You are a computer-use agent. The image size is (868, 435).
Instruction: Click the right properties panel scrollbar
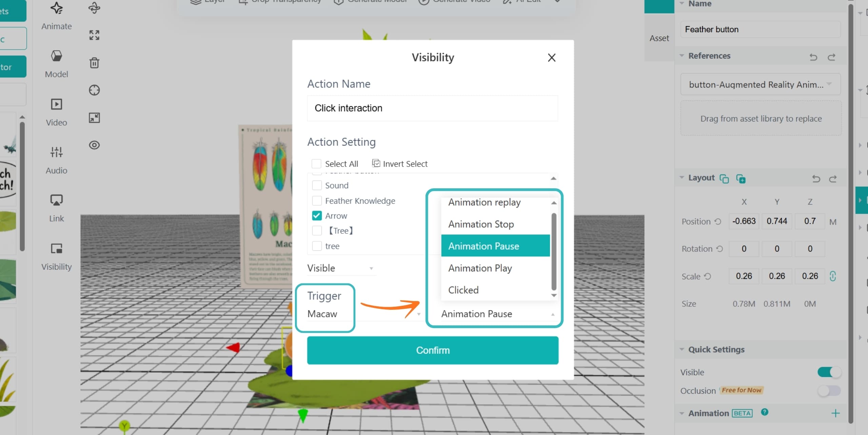click(850, 214)
